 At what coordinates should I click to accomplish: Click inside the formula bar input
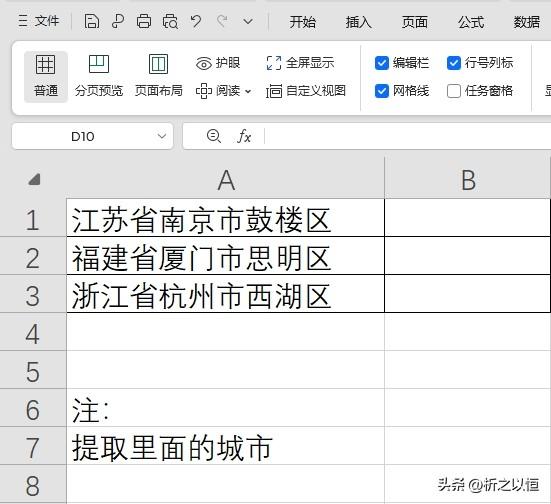(408, 136)
